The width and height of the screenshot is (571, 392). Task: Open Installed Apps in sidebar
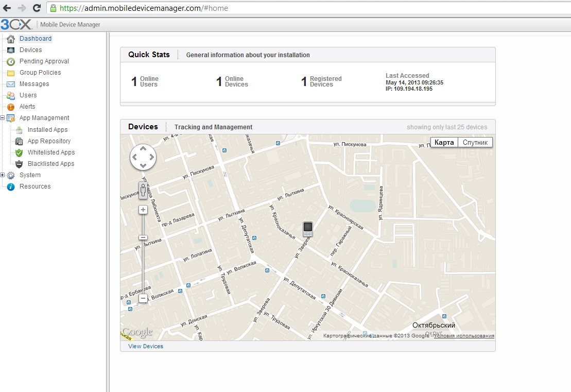47,130
